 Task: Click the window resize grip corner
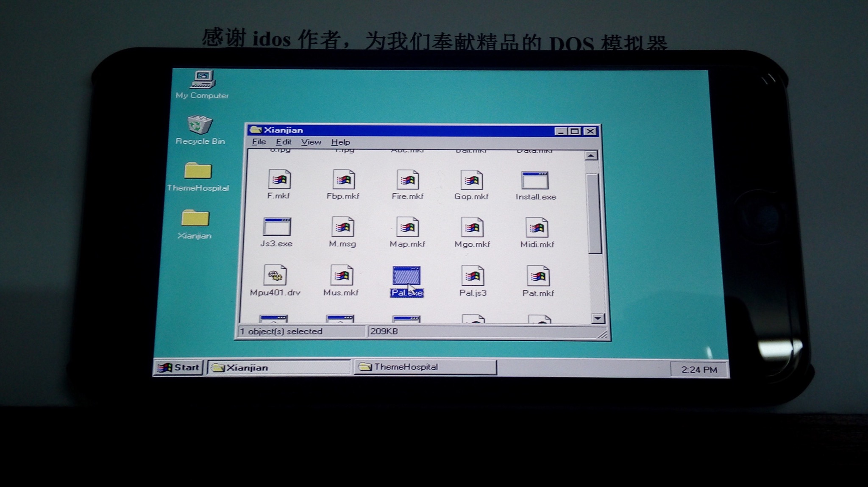603,335
